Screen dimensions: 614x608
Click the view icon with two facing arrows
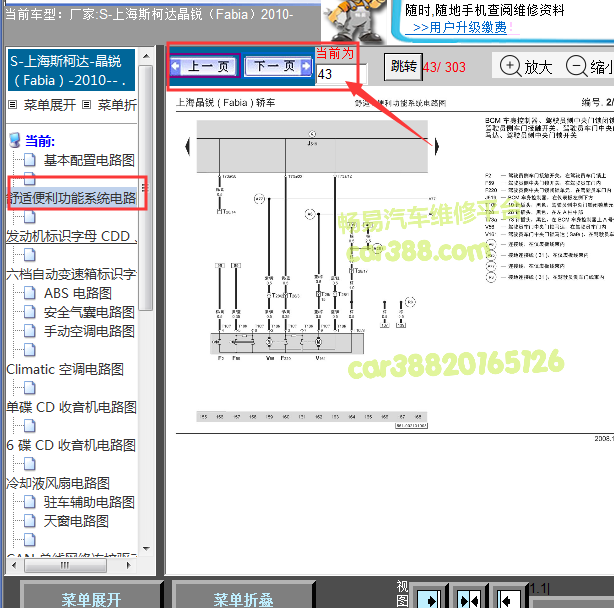[469, 598]
